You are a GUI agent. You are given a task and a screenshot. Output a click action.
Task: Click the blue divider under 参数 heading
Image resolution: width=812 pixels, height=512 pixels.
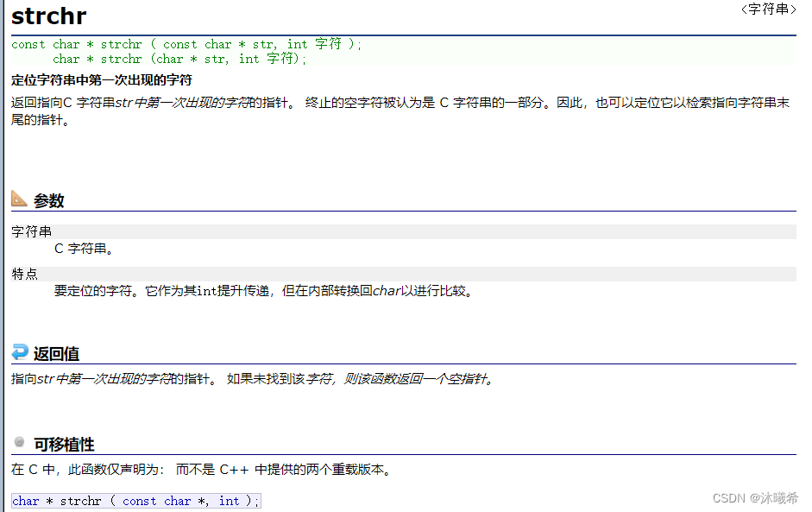pos(406,212)
